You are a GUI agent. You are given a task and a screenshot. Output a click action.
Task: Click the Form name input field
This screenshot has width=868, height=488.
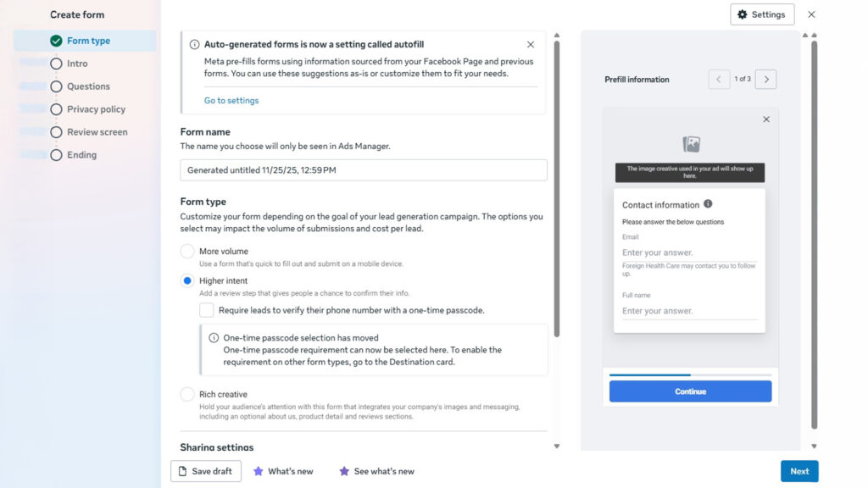[x=363, y=169]
